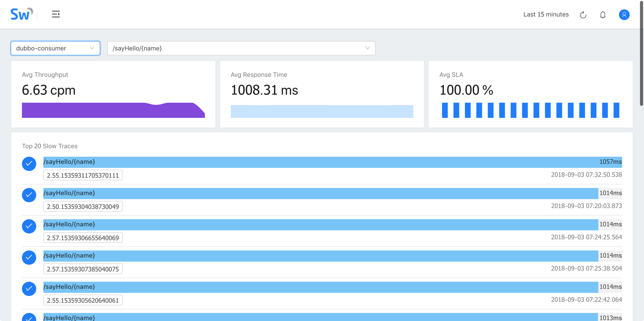This screenshot has width=644, height=321.
Task: Click the check icon beside trace 2.50.15359304038730049
Action: coord(29,195)
